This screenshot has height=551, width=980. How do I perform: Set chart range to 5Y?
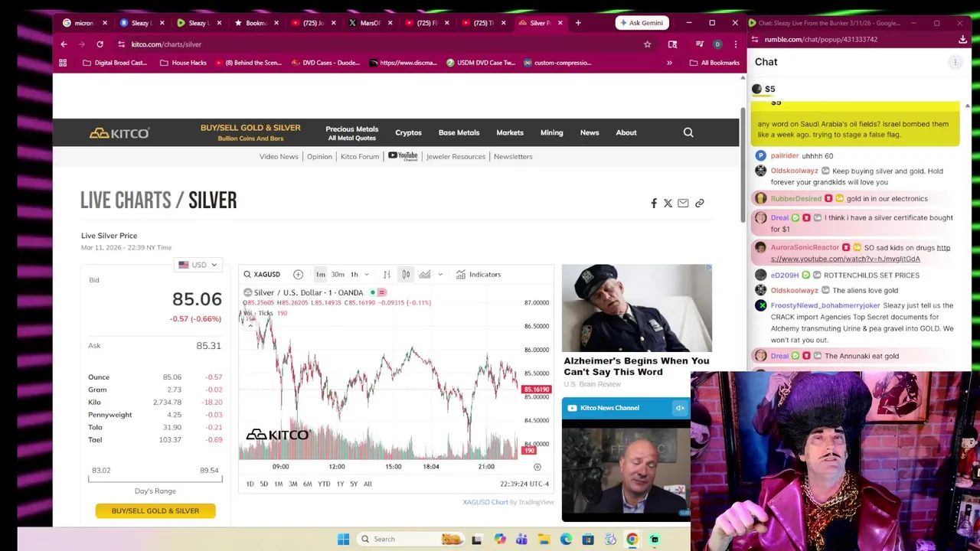pos(354,484)
